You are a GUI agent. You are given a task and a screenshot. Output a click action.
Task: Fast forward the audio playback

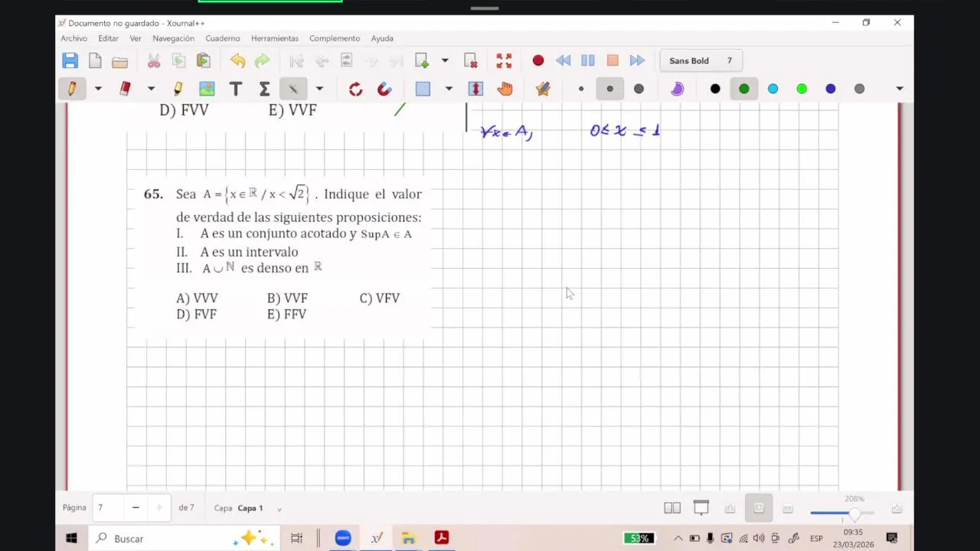[637, 61]
